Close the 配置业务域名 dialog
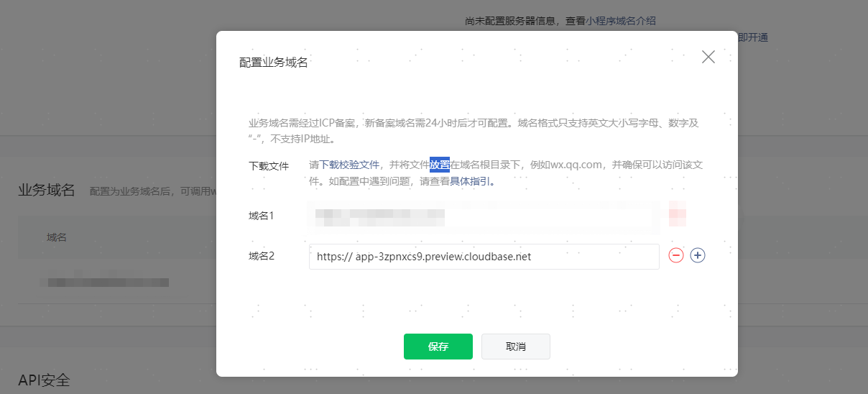The height and width of the screenshot is (394, 868). coord(708,57)
